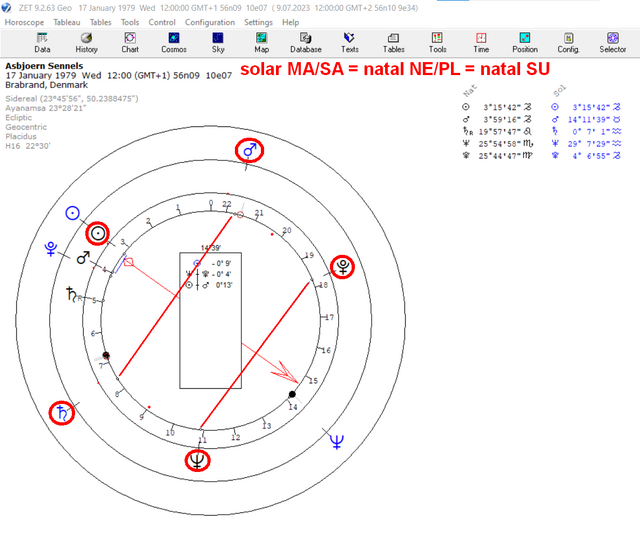
Task: Open the Tables menu in menu bar
Action: pyautogui.click(x=100, y=22)
